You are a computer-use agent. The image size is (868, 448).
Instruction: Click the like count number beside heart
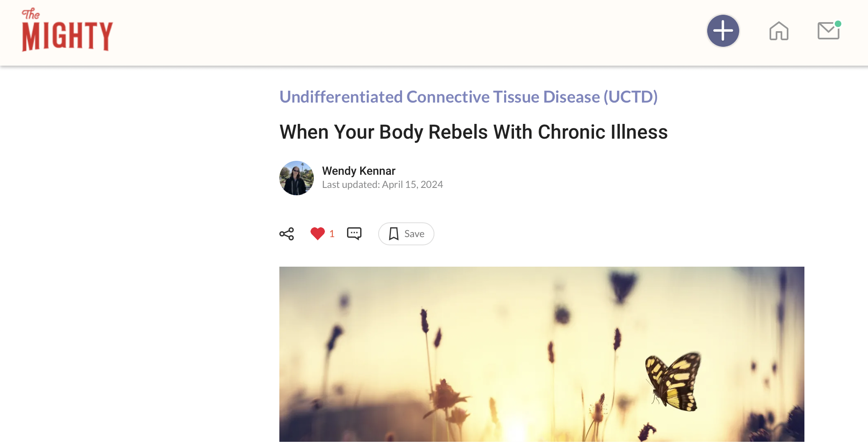tap(332, 234)
